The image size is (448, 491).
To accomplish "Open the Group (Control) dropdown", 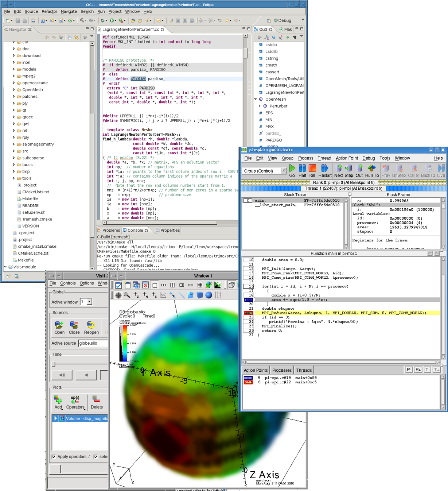I will (283, 171).
